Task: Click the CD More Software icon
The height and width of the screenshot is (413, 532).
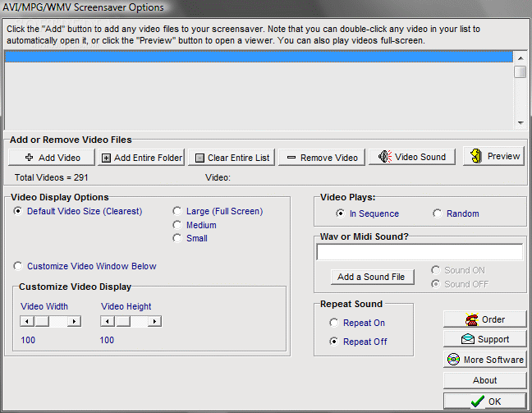Action: point(454,359)
